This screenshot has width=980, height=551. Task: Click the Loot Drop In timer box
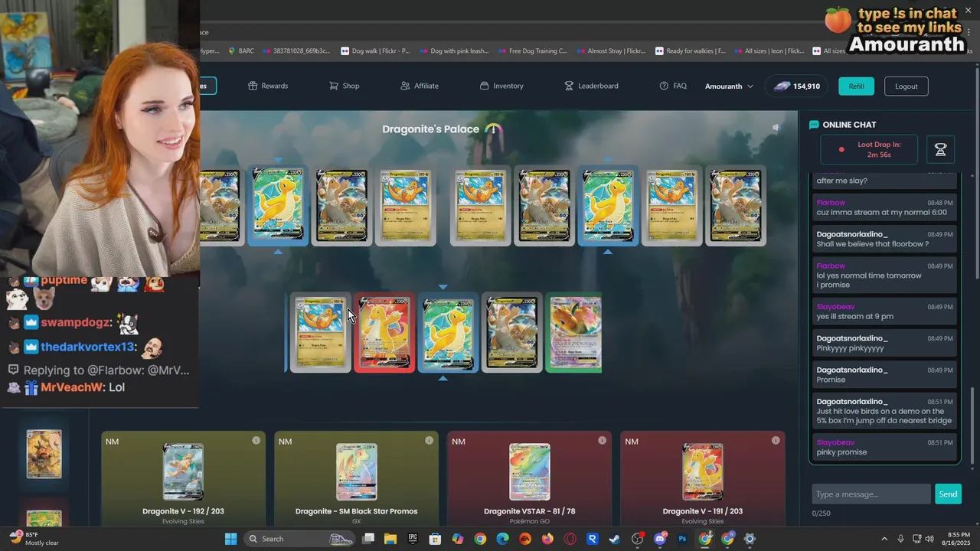pos(869,149)
